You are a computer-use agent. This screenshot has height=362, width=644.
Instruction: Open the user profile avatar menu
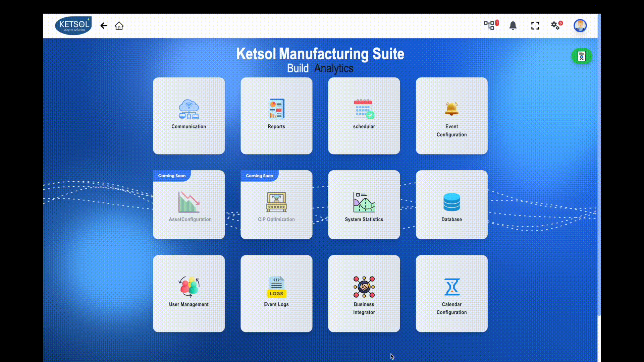point(580,25)
